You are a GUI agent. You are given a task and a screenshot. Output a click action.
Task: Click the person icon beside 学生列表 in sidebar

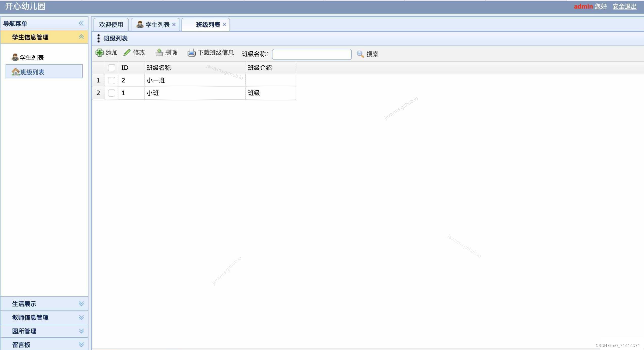point(15,57)
